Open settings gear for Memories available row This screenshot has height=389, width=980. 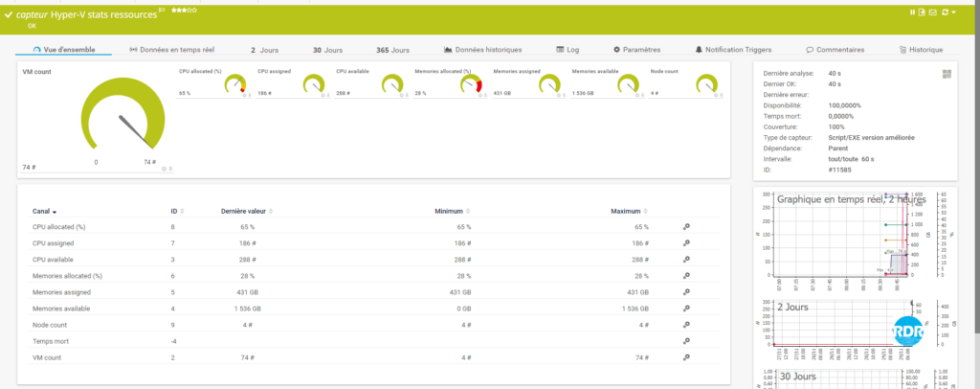point(686,309)
